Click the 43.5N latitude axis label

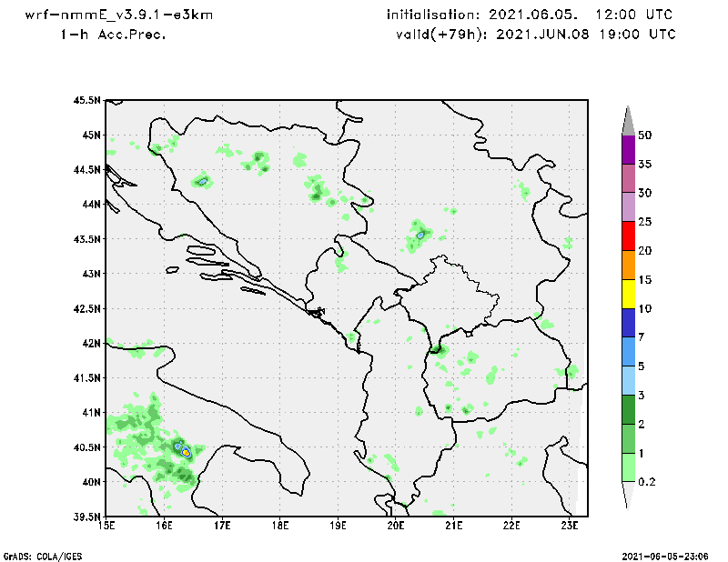[x=86, y=239]
